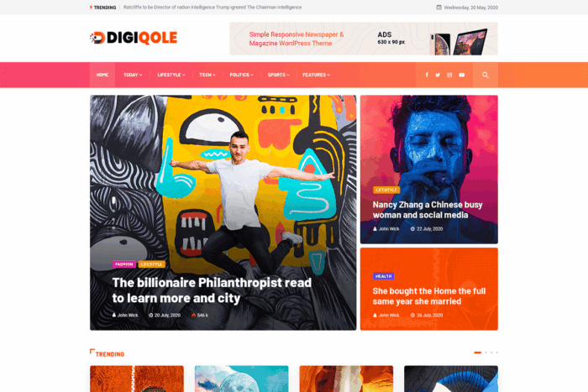
Task: Open the Facebook social icon
Action: (x=427, y=75)
